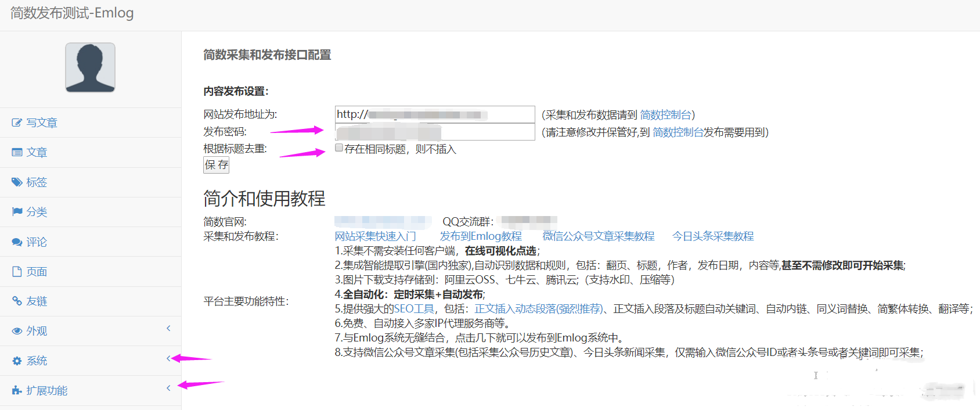Expand the 系统 menu chevron

[168, 358]
